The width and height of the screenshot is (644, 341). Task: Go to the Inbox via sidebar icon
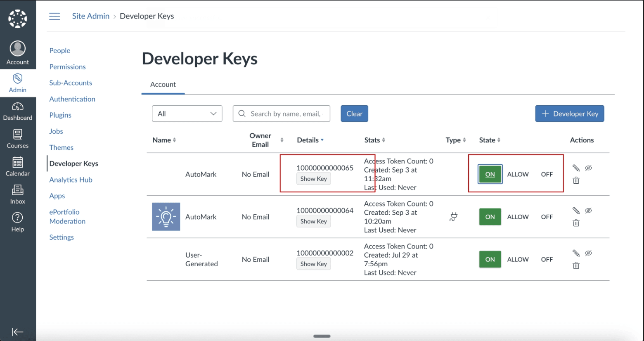18,194
